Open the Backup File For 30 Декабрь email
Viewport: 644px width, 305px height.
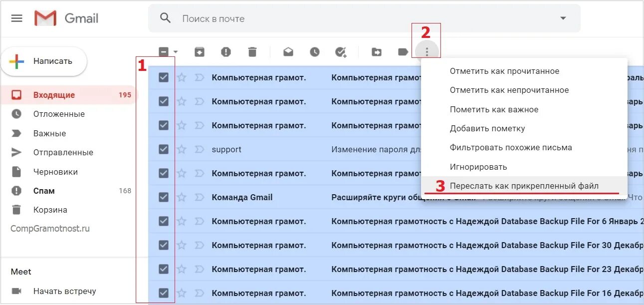(487, 245)
